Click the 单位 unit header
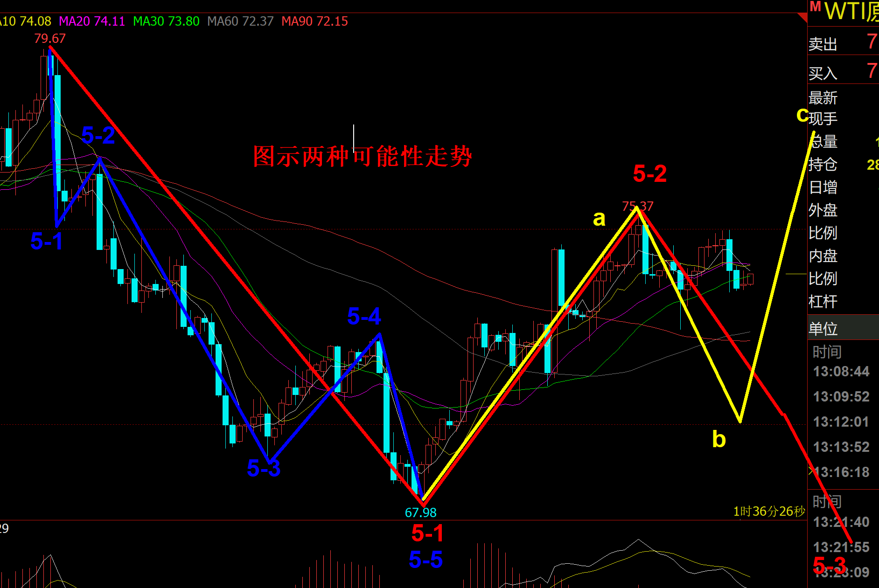The height and width of the screenshot is (588, 879). 844,328
